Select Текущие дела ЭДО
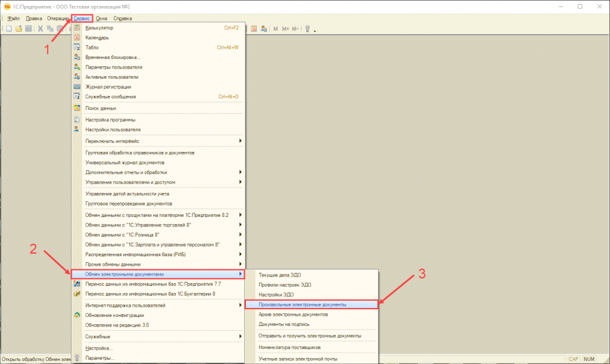 pyautogui.click(x=280, y=275)
